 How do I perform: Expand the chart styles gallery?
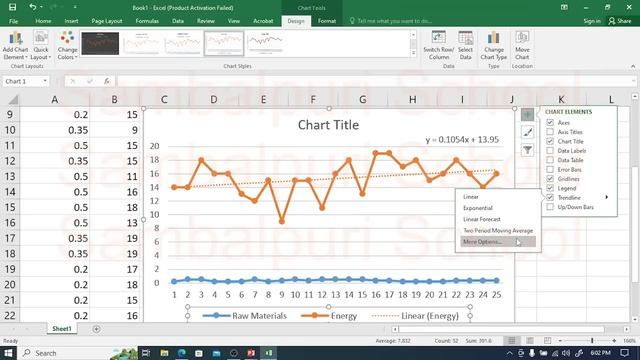coord(413,53)
